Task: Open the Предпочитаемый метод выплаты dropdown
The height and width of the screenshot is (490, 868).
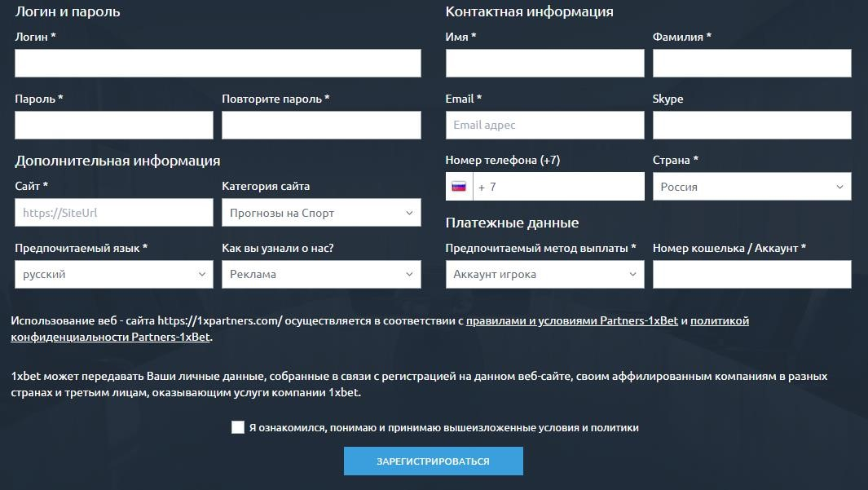Action: pos(544,274)
